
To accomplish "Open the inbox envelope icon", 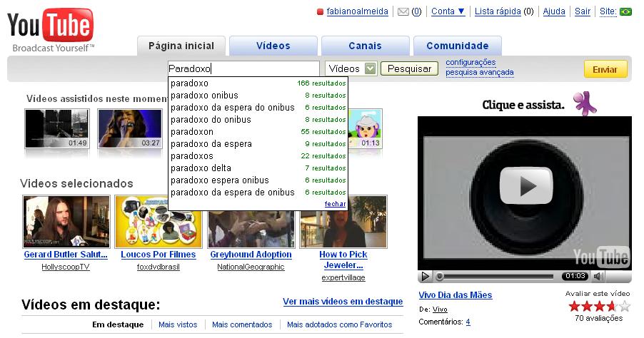I will pyautogui.click(x=403, y=12).
